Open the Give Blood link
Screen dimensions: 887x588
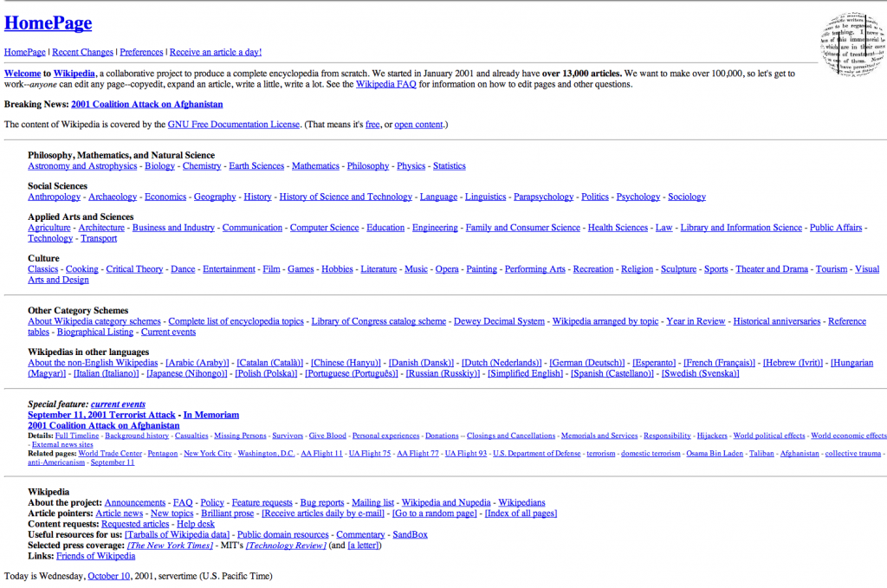pos(327,436)
